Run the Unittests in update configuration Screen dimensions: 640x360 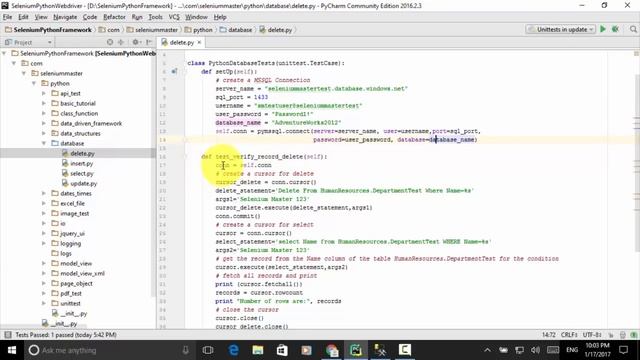[602, 29]
